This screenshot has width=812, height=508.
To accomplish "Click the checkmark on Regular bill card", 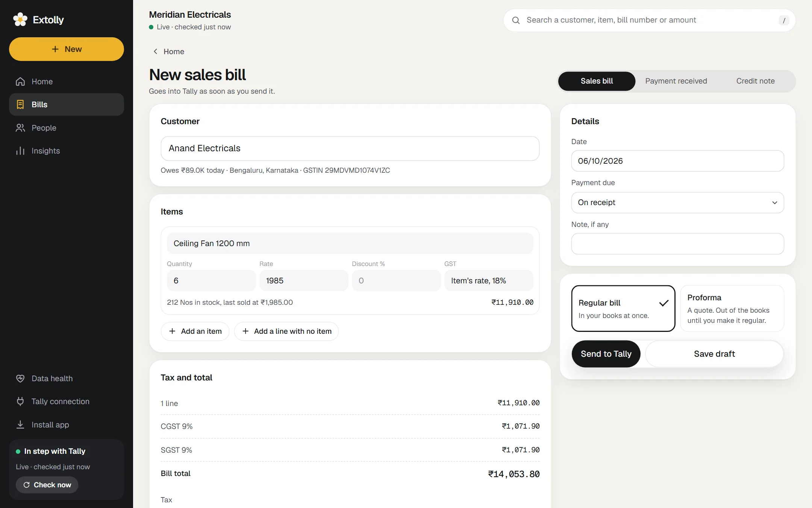I will [664, 303].
